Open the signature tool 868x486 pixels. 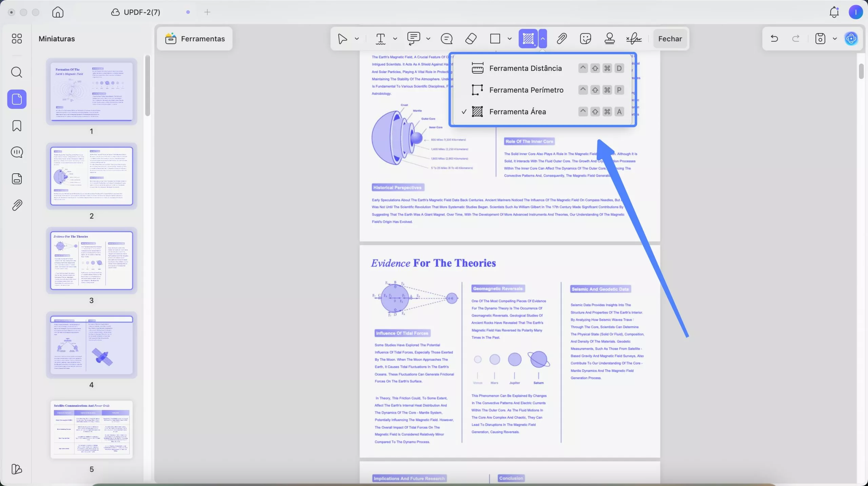click(x=634, y=39)
